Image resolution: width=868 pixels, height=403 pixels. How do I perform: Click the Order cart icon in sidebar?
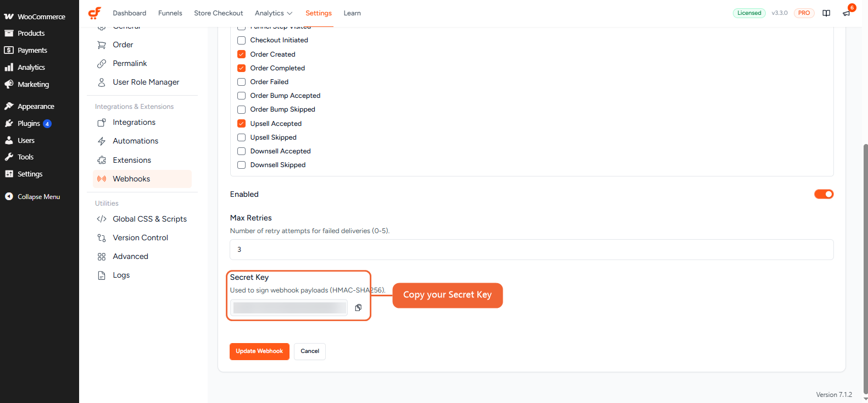click(x=102, y=45)
